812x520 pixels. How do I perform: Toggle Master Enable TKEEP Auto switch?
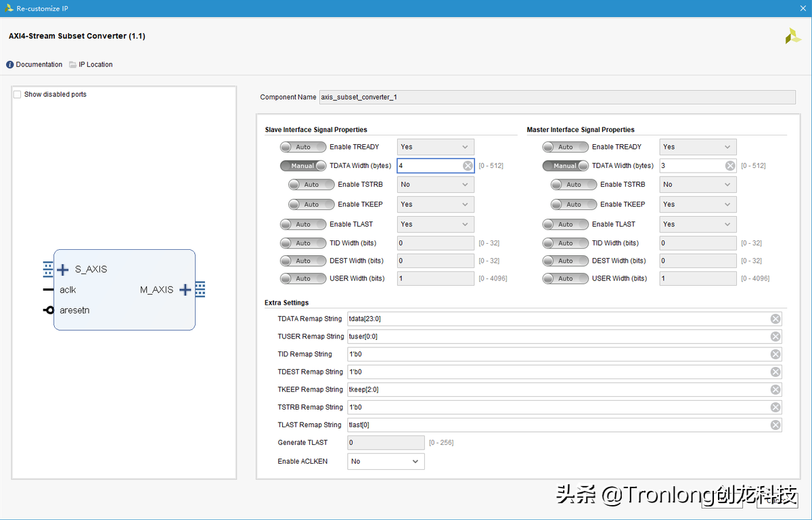click(574, 204)
